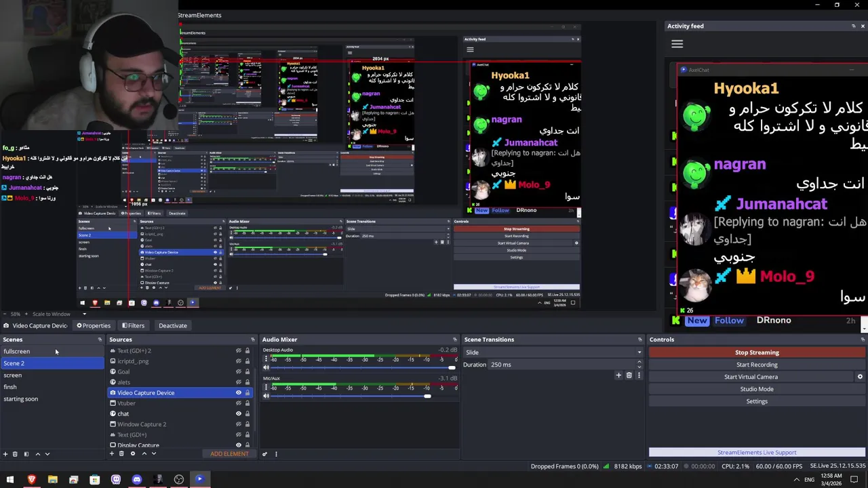This screenshot has width=868, height=488.
Task: Move the selected source down
Action: pos(154,454)
